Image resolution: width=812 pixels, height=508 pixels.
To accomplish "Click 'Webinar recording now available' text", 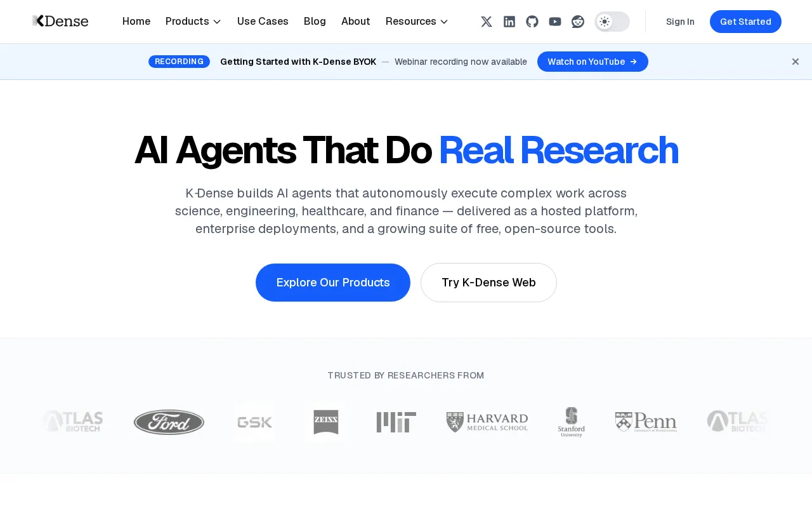I will coord(461,62).
